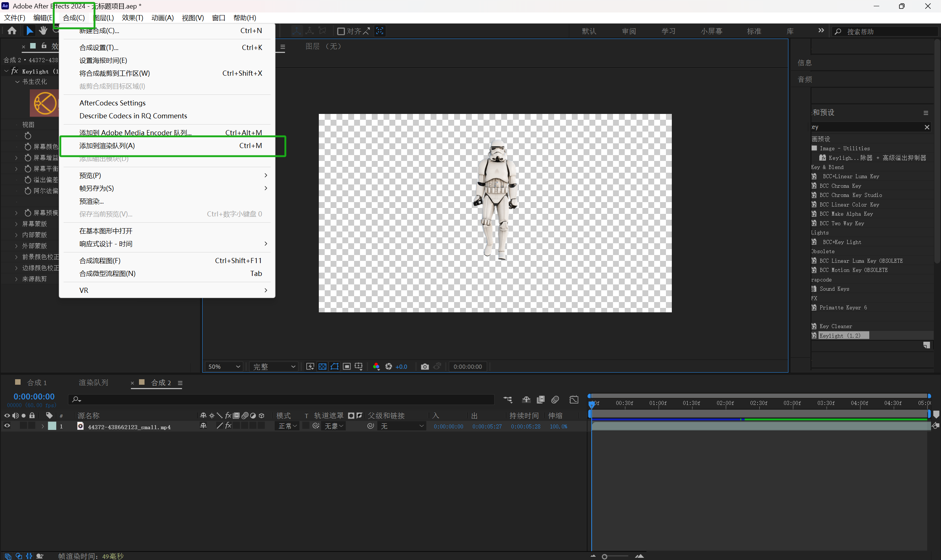Screen dimensions: 941x560
Task: Open the 正常 blend mode dropdown
Action: 287,426
